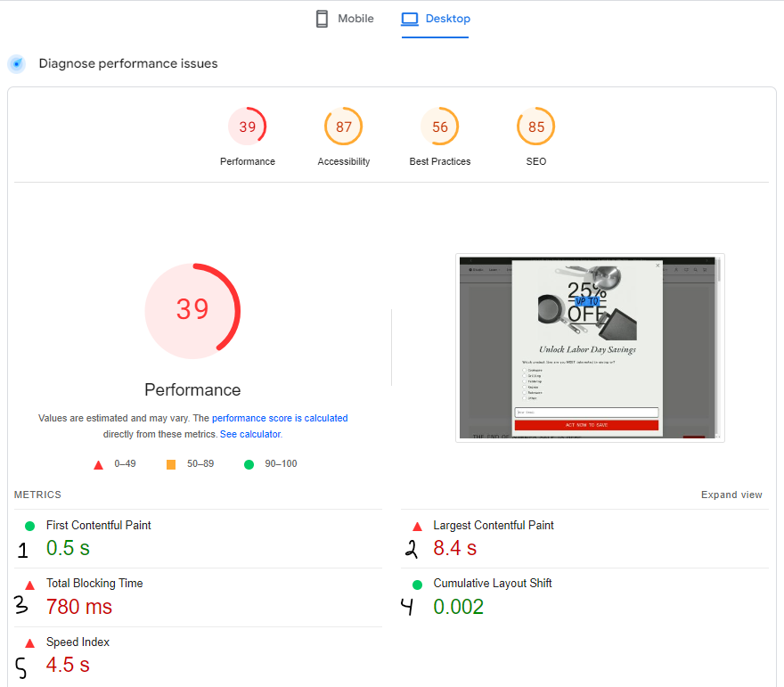Click the desktop laptop icon

[x=410, y=19]
